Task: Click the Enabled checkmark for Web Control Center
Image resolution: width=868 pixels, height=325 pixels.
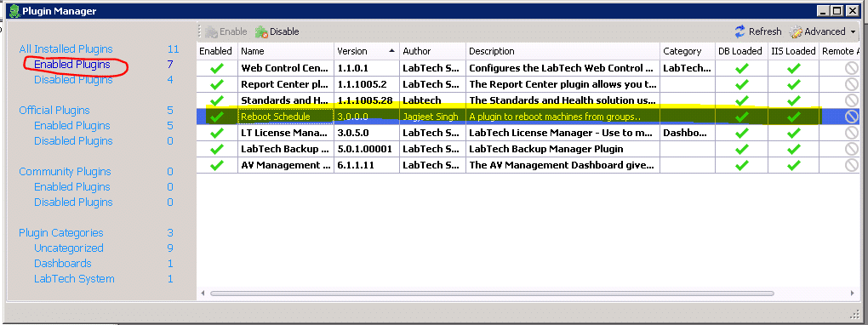Action: (217, 69)
